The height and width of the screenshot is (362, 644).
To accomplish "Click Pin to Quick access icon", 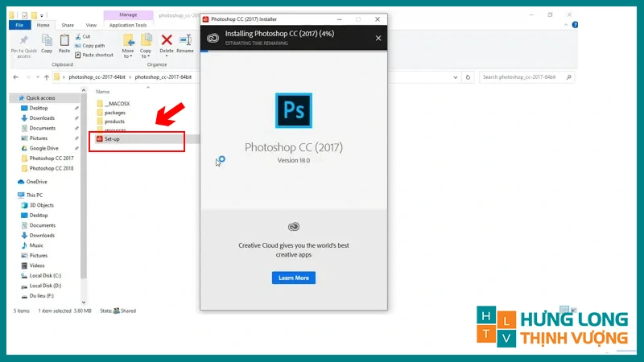I will coord(24,40).
